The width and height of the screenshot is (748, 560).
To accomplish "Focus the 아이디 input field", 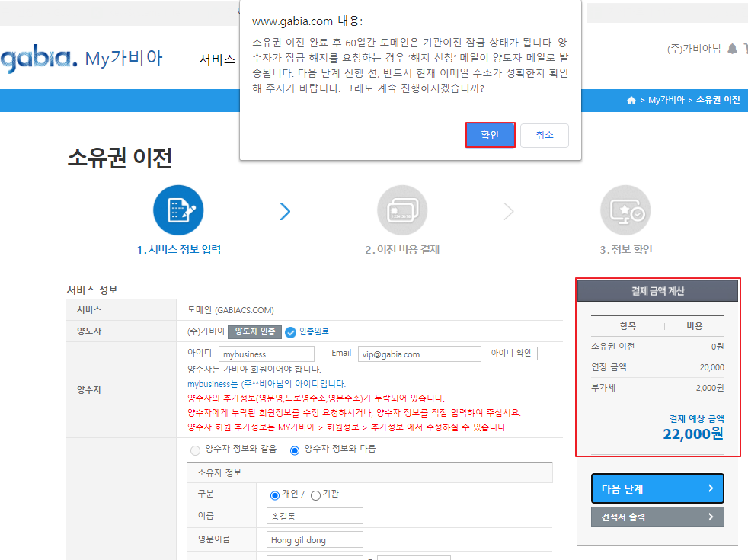I will point(266,354).
